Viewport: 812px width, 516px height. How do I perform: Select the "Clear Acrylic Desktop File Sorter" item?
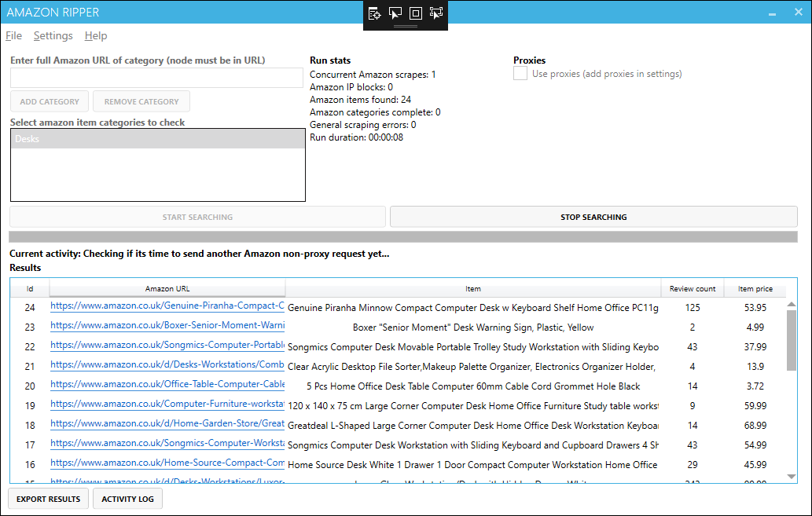click(472, 367)
